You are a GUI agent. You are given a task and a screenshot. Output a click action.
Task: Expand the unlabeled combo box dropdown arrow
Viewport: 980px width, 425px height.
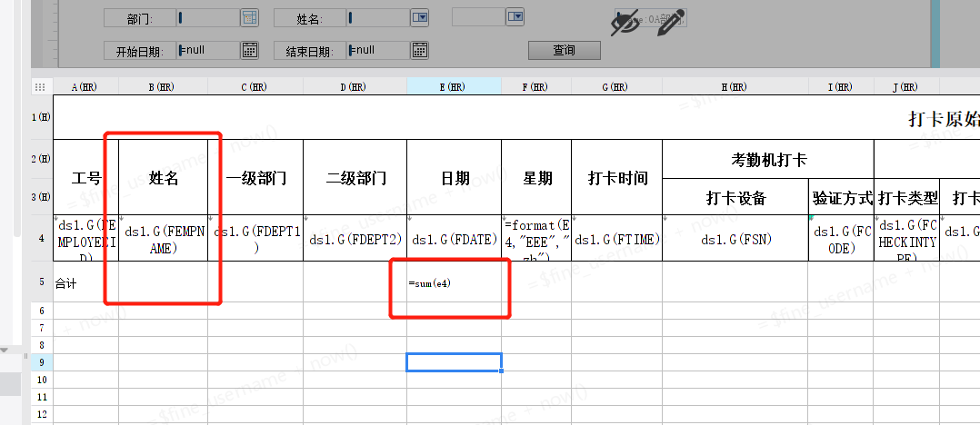(515, 16)
